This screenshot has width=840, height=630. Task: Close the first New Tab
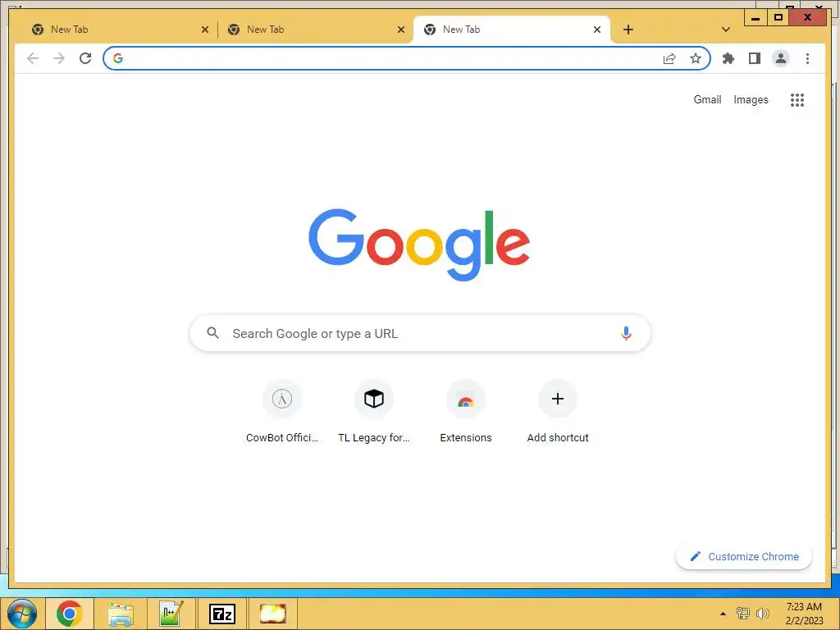pos(204,30)
